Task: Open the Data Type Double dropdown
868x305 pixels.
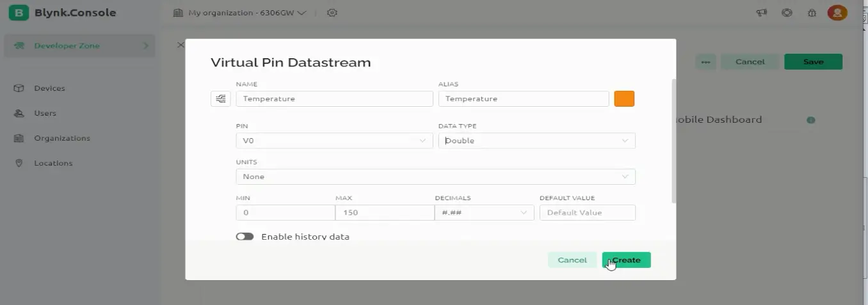Action: coord(536,141)
